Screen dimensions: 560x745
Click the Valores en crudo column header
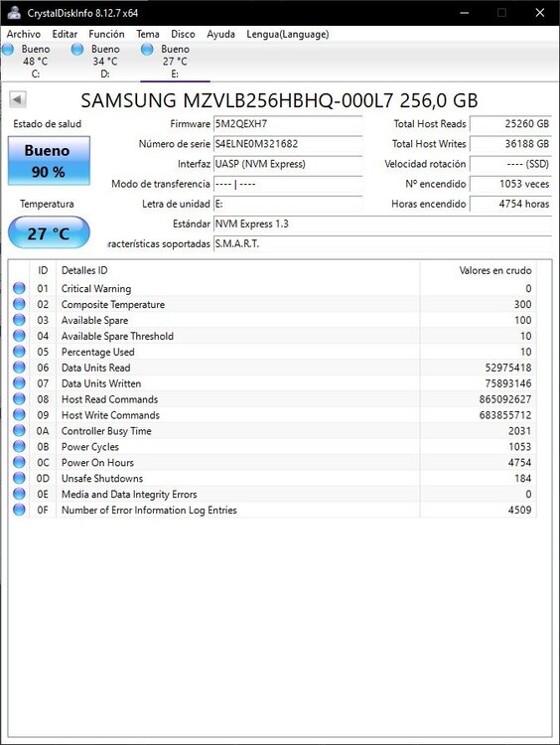pos(494,270)
